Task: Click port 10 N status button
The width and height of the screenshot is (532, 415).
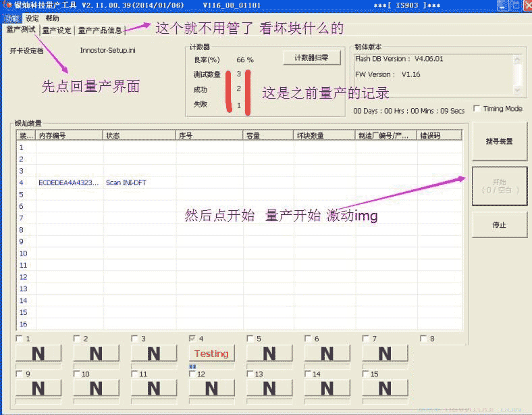Action: point(96,388)
